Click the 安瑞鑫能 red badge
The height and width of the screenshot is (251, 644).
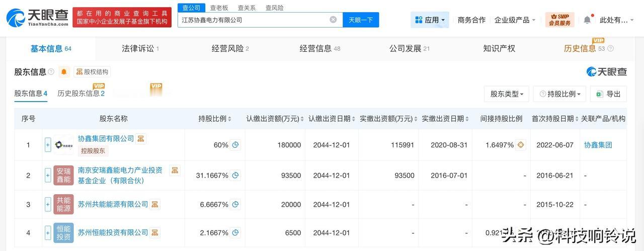(x=63, y=175)
